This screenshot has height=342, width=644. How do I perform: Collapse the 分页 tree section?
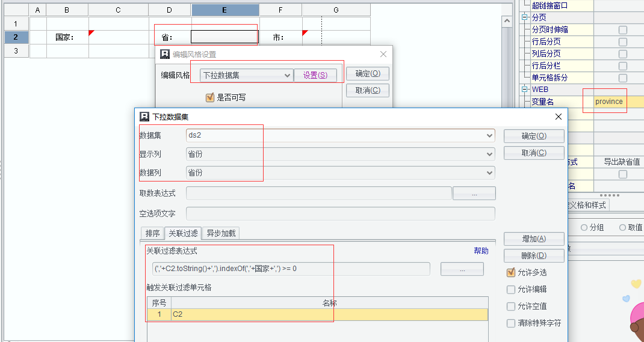coord(524,17)
